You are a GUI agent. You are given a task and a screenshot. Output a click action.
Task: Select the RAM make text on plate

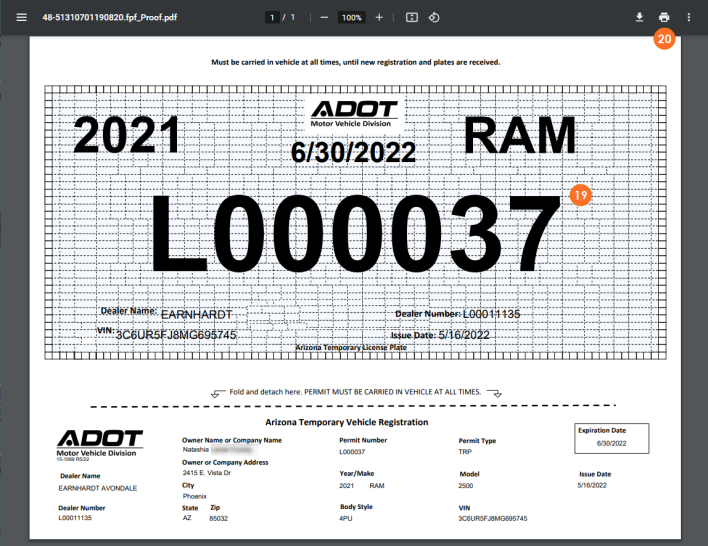click(x=520, y=135)
